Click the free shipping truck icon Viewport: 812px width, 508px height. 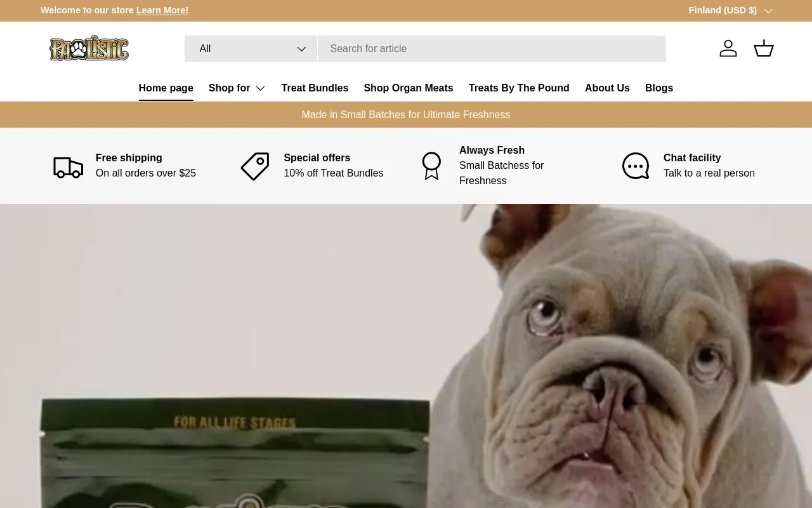68,166
